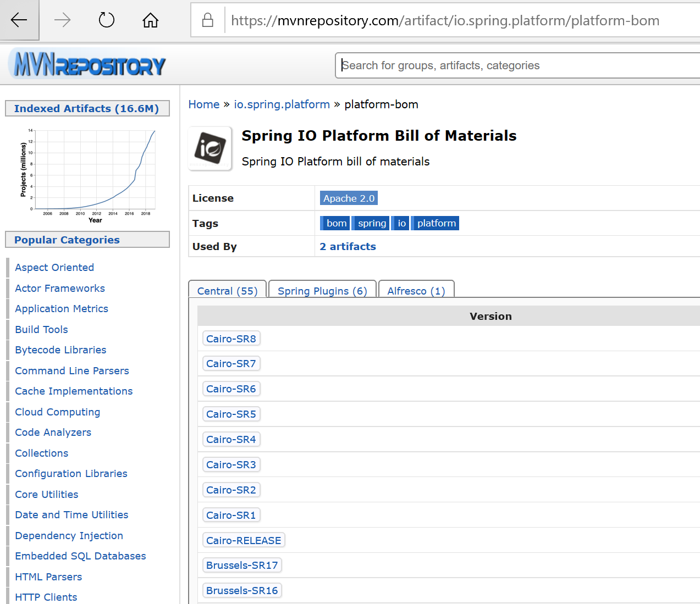
Task: Click the Spring IO Platform artifact icon
Action: (x=210, y=148)
